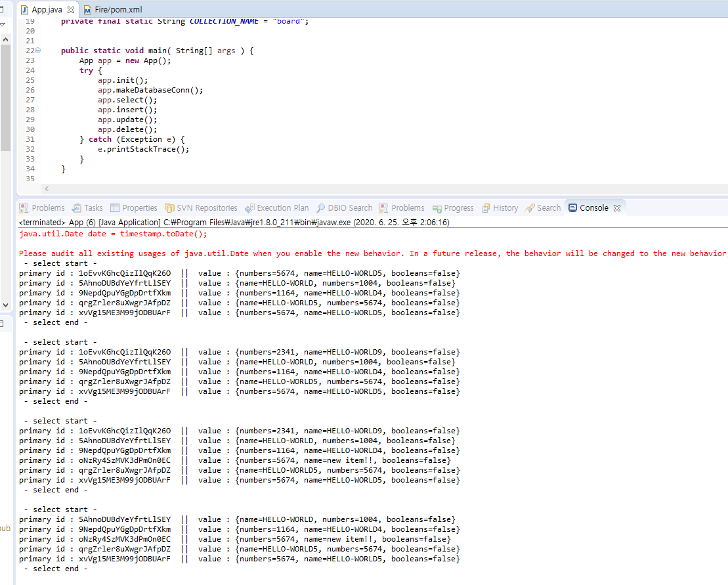Click the Search flashlight icon
The width and height of the screenshot is (728, 585).
pyautogui.click(x=530, y=208)
